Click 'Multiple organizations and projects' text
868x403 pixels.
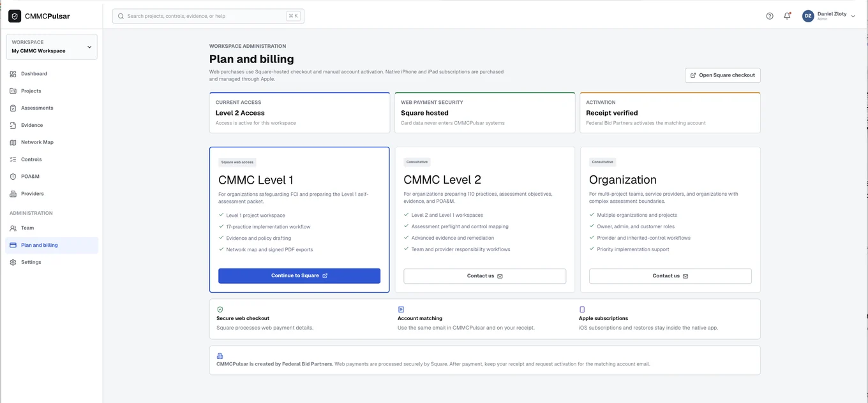pos(637,216)
